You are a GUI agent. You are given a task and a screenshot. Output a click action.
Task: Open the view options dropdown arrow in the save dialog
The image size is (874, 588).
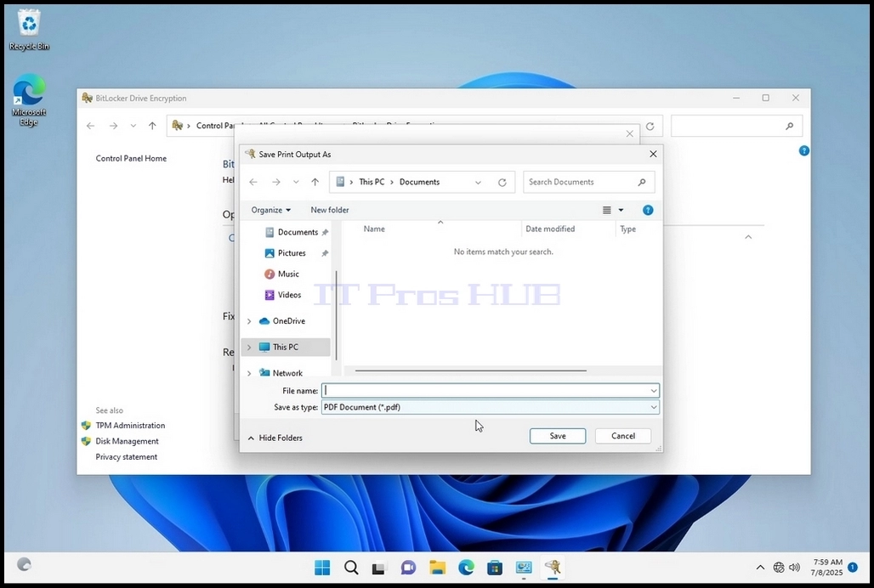621,210
